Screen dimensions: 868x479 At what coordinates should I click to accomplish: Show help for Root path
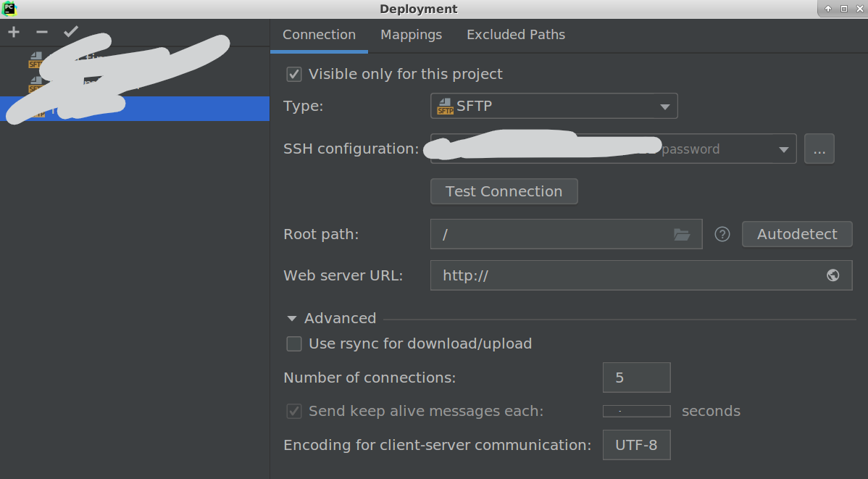point(722,234)
